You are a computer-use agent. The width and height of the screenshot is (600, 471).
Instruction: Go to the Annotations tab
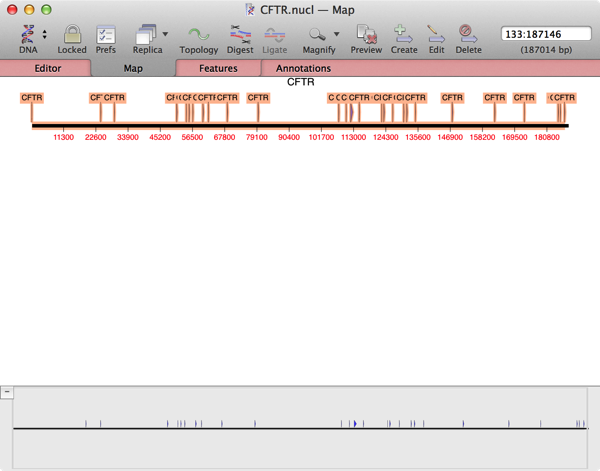pyautogui.click(x=303, y=69)
